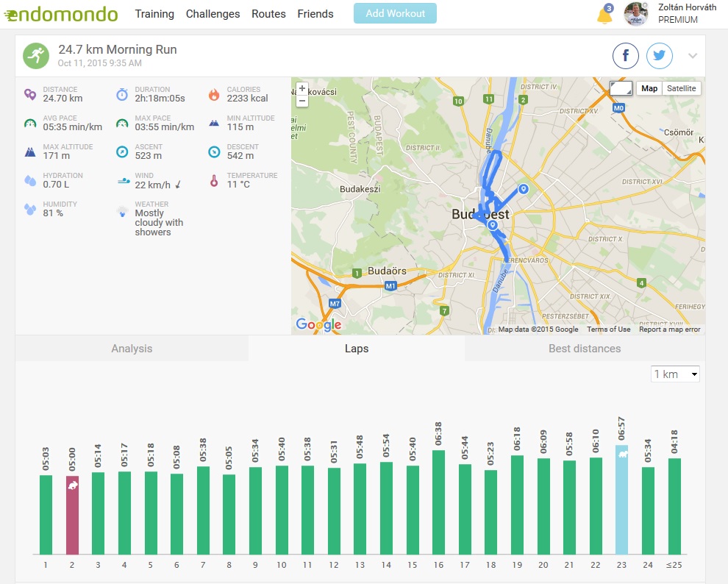The image size is (728, 584).
Task: Click the Google logo on map
Action: pos(319,324)
